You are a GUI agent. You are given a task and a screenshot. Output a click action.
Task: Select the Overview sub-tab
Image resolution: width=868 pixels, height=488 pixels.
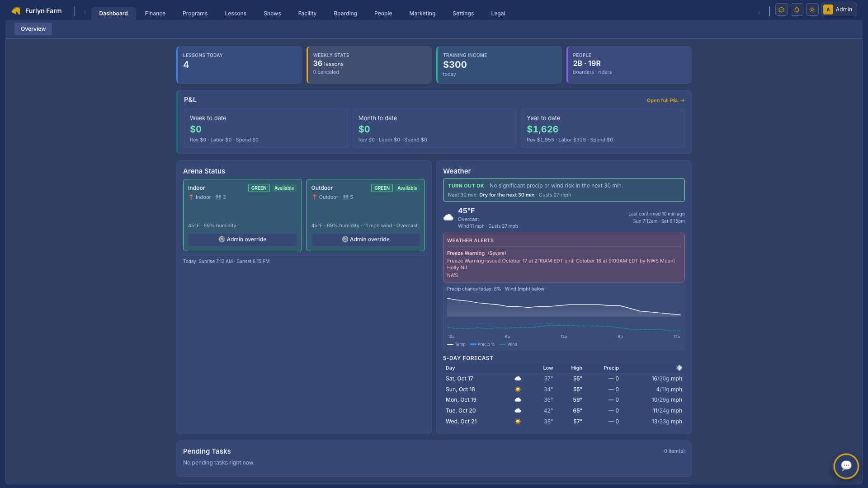pos(33,29)
